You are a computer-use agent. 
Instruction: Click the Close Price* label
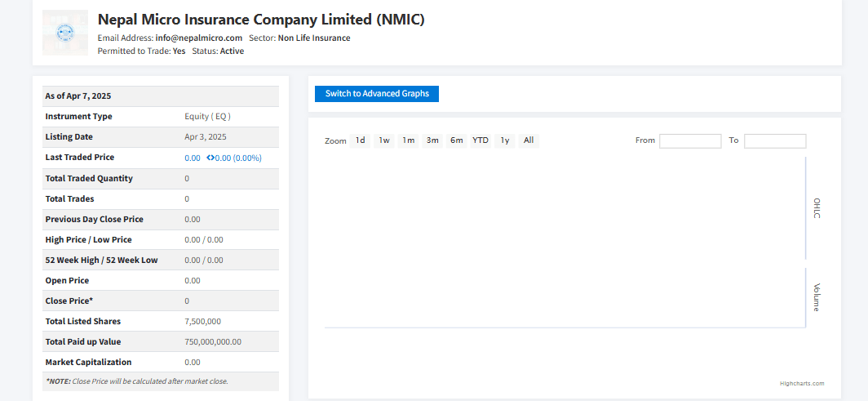tap(69, 301)
